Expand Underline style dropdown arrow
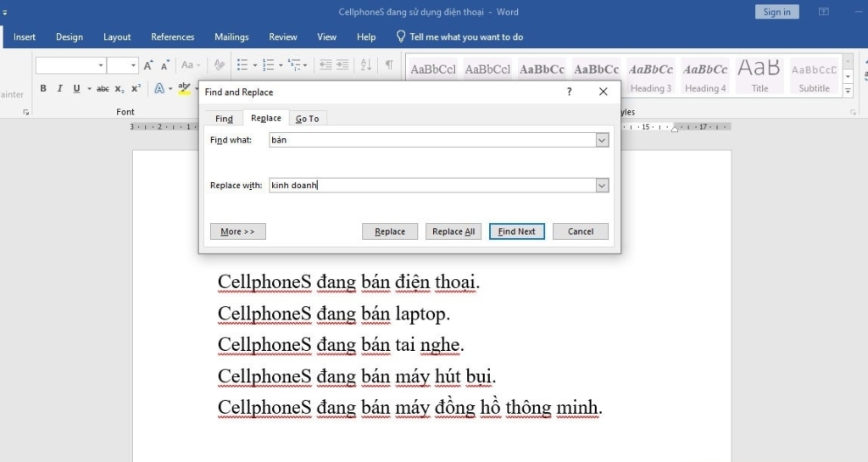Image resolution: width=868 pixels, height=462 pixels. coord(89,88)
